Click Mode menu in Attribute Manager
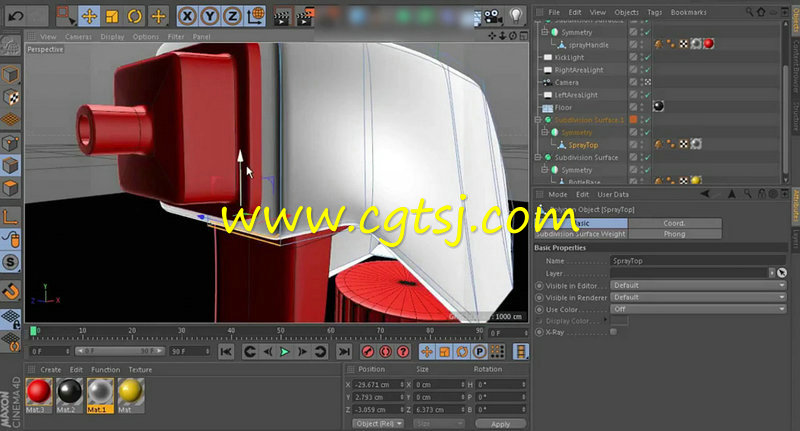 pos(558,194)
